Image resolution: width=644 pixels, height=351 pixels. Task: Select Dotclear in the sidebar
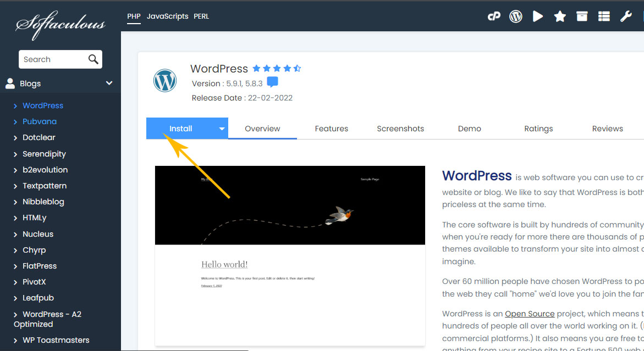38,138
